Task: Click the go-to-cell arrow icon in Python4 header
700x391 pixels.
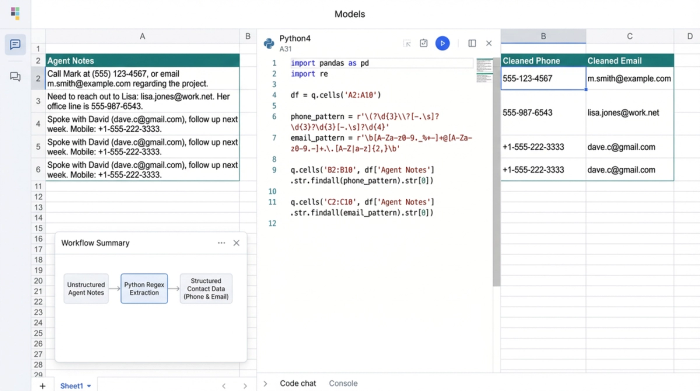Action: pyautogui.click(x=407, y=43)
